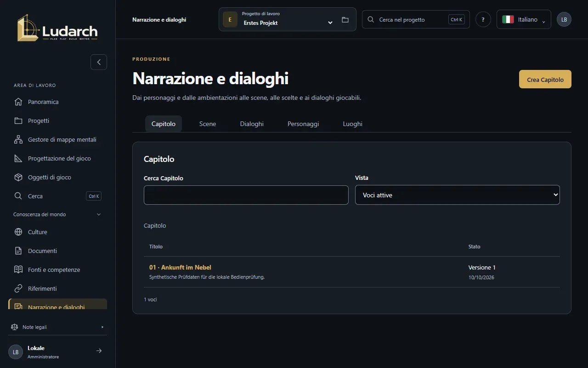The width and height of the screenshot is (588, 368).
Task: Open Cerca in the sidebar
Action: click(58, 196)
